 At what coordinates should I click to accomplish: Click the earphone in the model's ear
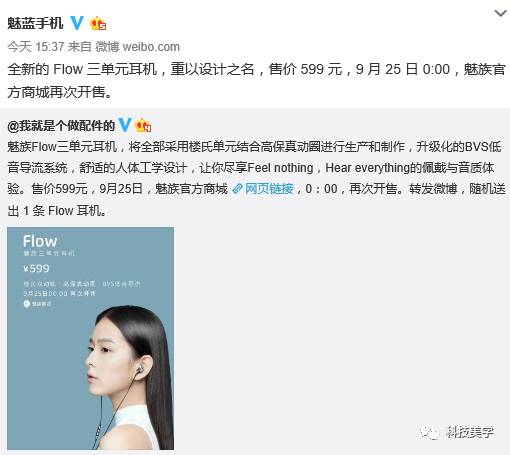pyautogui.click(x=141, y=368)
